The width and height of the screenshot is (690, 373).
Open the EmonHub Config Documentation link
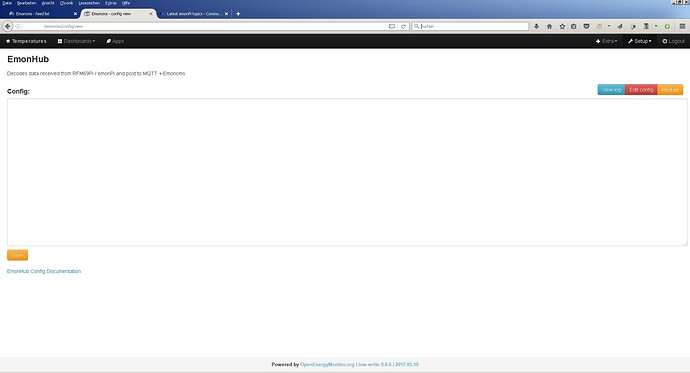point(44,271)
